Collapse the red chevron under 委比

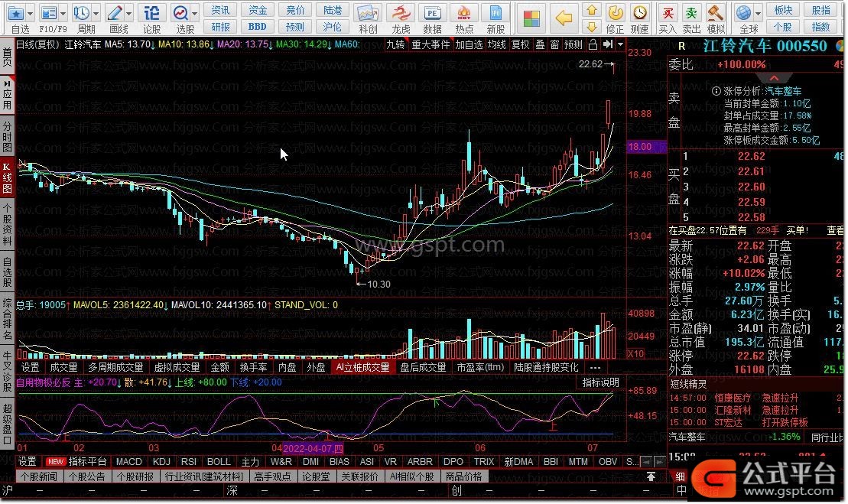(774, 78)
